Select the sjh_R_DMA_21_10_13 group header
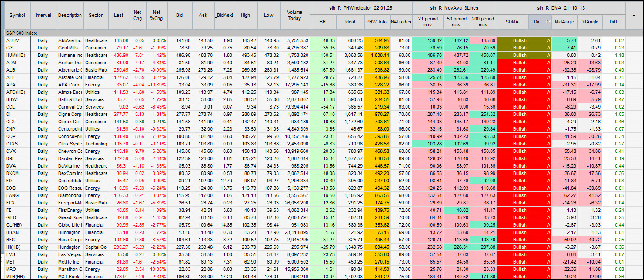This screenshot has height=280, width=644. 561,8
